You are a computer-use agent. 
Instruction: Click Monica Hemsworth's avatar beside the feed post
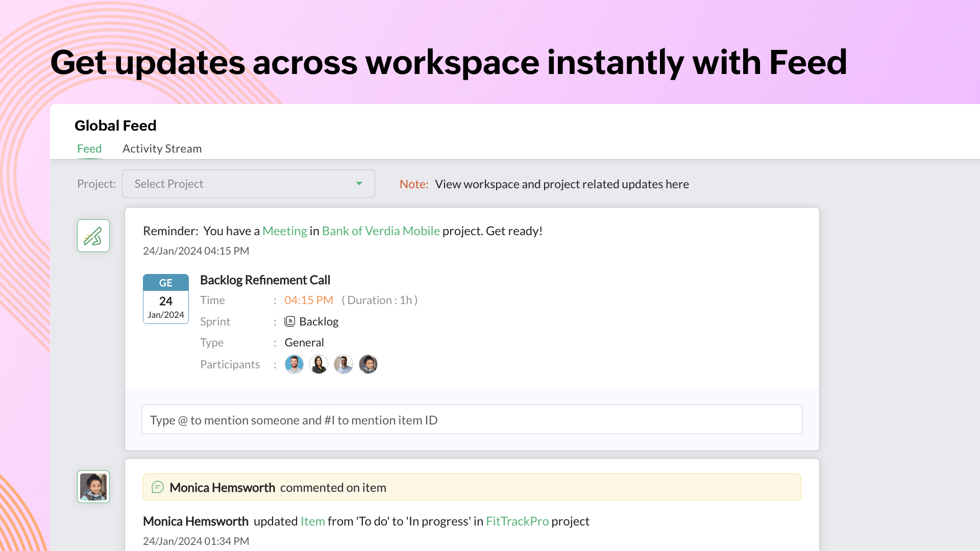(x=93, y=487)
